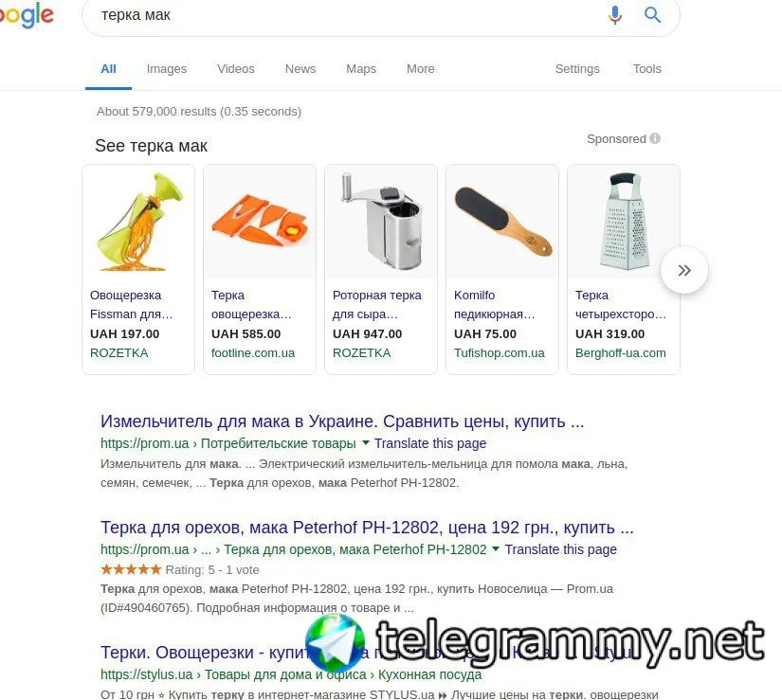Click the Google logo
782x700 pixels.
point(27,15)
